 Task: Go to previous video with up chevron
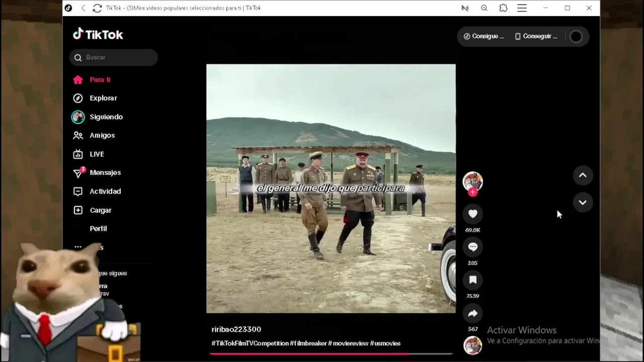click(583, 175)
